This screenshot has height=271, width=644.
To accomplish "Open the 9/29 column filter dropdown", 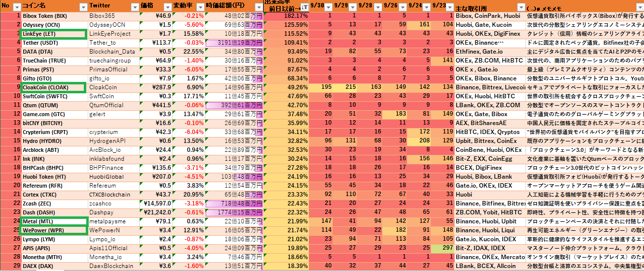I will 353,7.
